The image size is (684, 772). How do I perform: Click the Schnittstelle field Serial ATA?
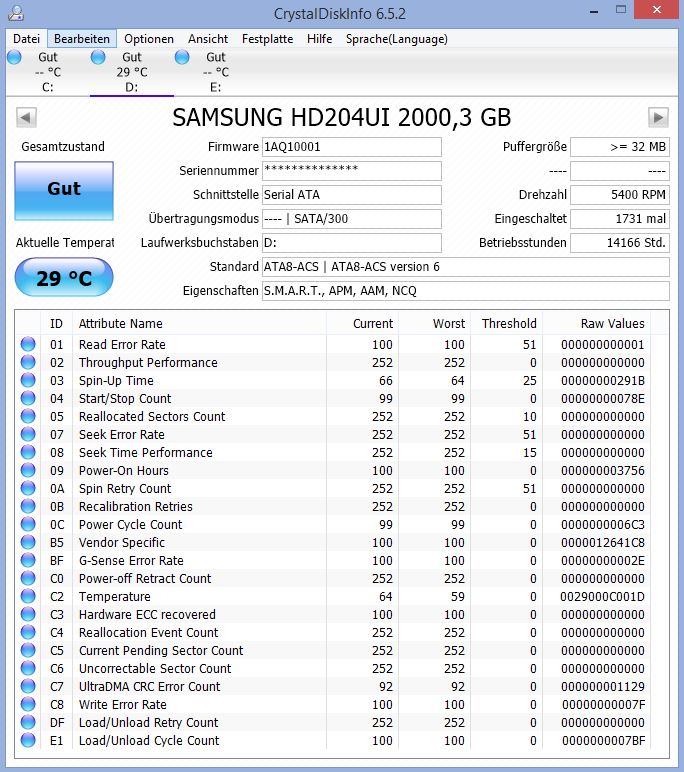[x=352, y=195]
